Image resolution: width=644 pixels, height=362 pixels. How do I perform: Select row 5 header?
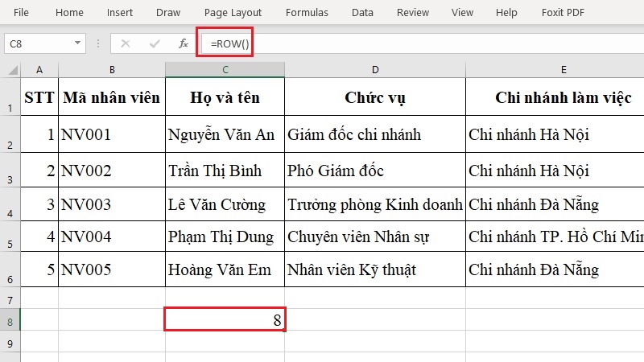point(10,236)
